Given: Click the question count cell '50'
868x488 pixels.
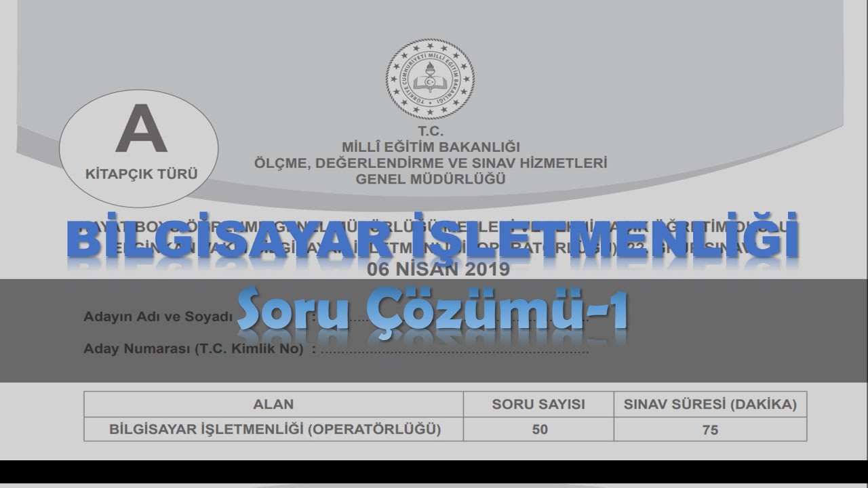Looking at the screenshot, I should click(540, 430).
